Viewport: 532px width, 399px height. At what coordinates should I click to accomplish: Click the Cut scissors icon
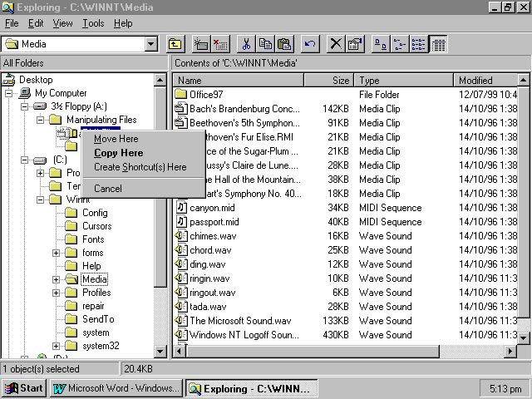247,44
